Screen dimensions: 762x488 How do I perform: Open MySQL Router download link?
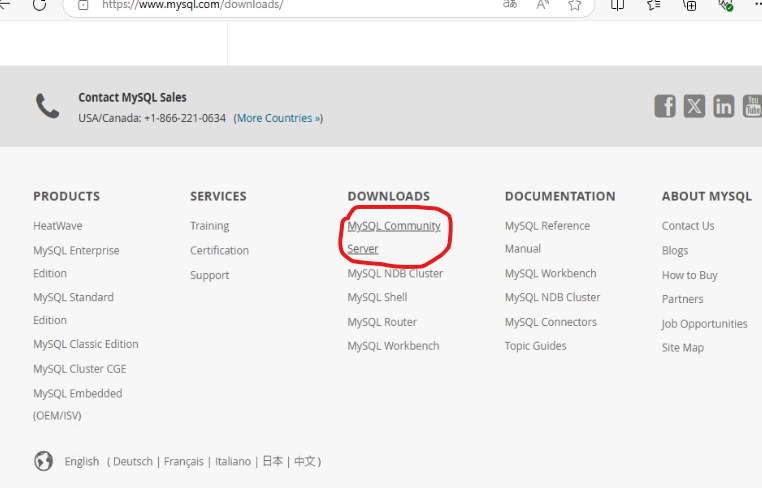pyautogui.click(x=382, y=322)
